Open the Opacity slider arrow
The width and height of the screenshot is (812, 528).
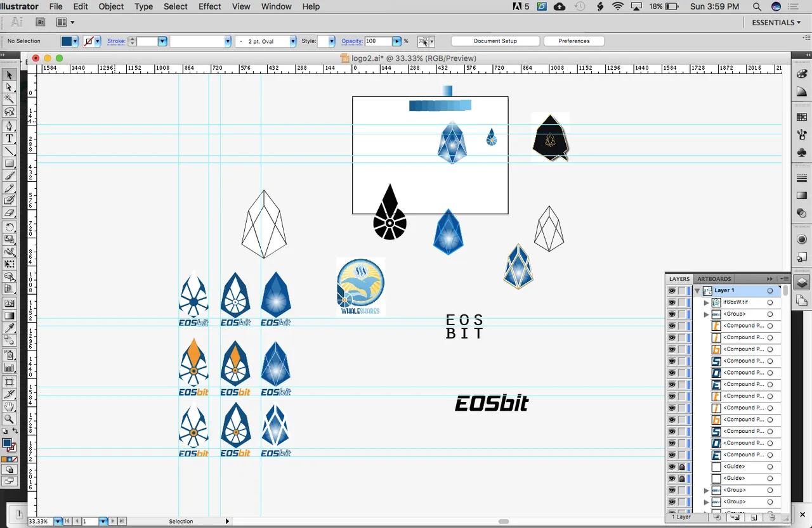coord(397,41)
